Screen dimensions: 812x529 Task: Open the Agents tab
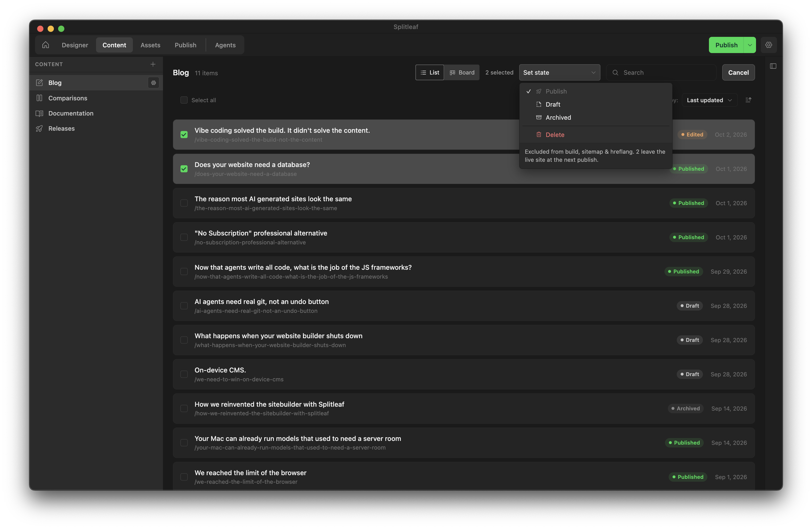click(x=225, y=45)
